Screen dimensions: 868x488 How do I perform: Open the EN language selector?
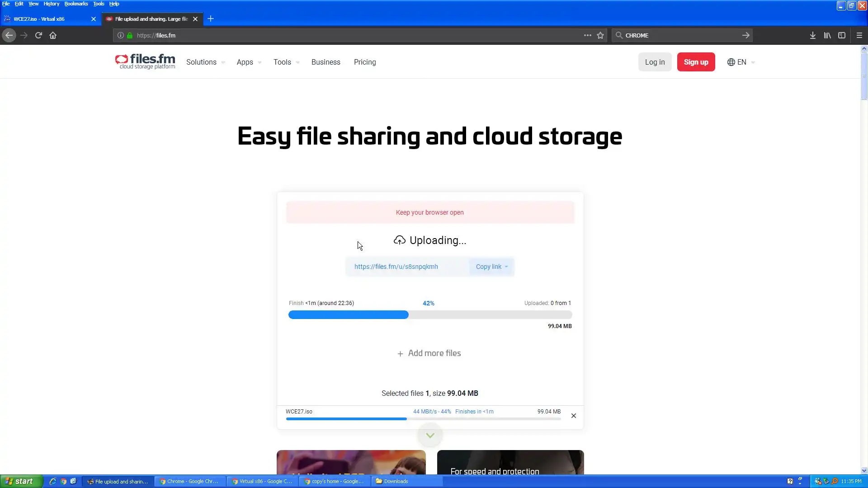[x=741, y=62]
